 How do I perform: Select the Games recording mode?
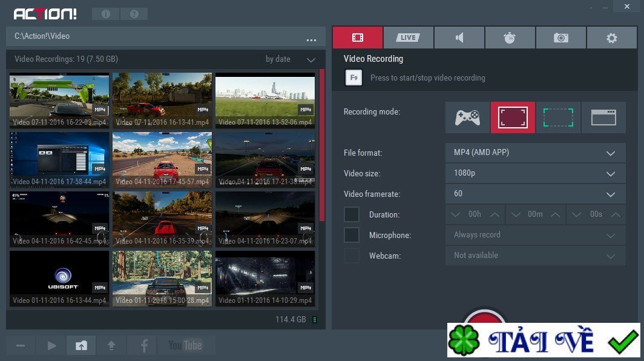[467, 117]
